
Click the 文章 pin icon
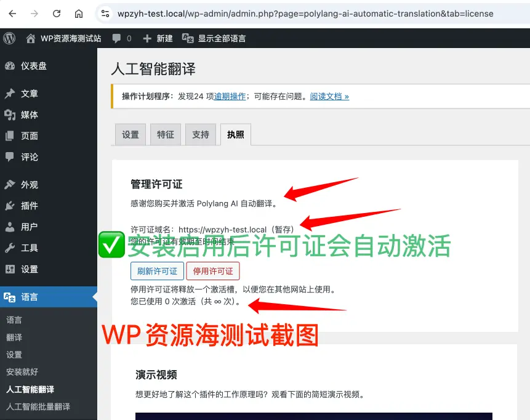[x=10, y=94]
